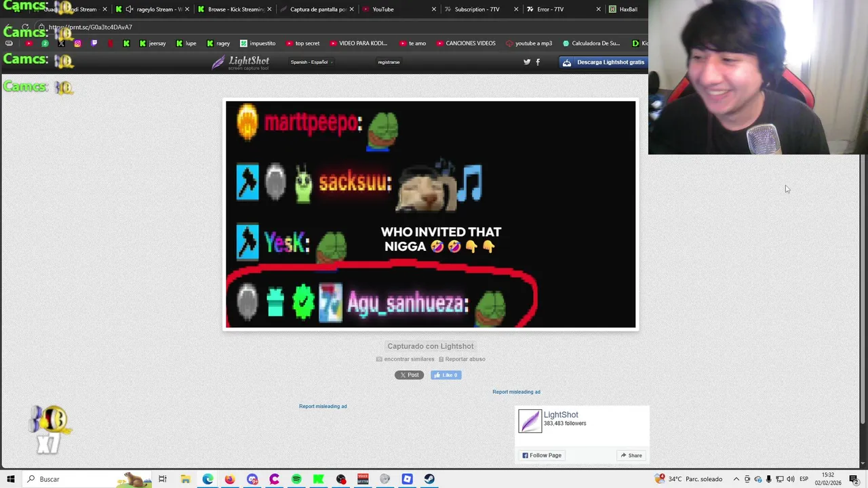Click the microphone tray icon
The image size is (868, 488).
pos(768,479)
